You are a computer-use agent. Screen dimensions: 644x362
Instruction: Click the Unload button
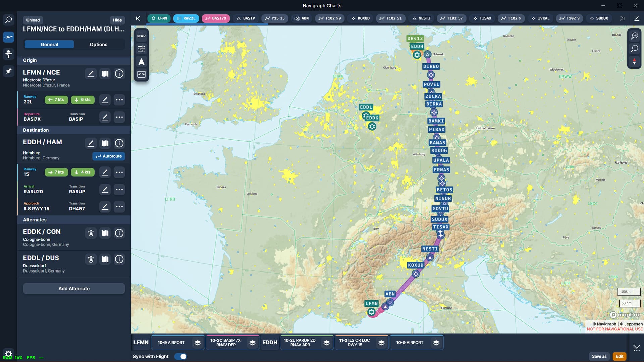click(33, 20)
